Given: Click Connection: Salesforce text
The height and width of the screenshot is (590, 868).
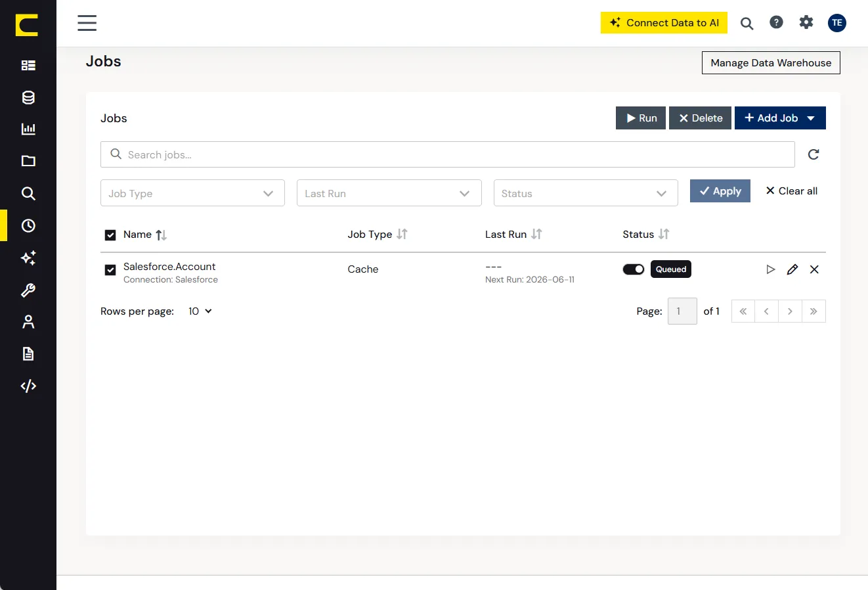Looking at the screenshot, I should [171, 280].
